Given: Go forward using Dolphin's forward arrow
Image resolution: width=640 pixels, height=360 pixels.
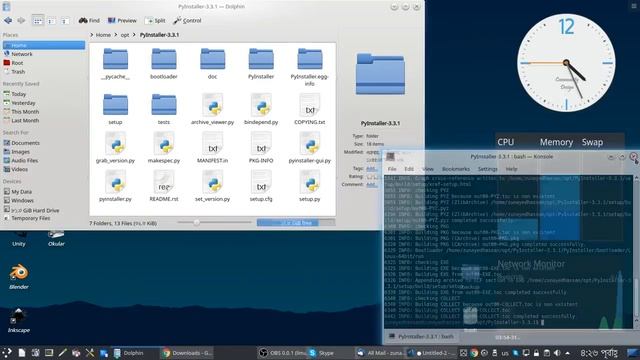Looking at the screenshot, I should point(21,20).
